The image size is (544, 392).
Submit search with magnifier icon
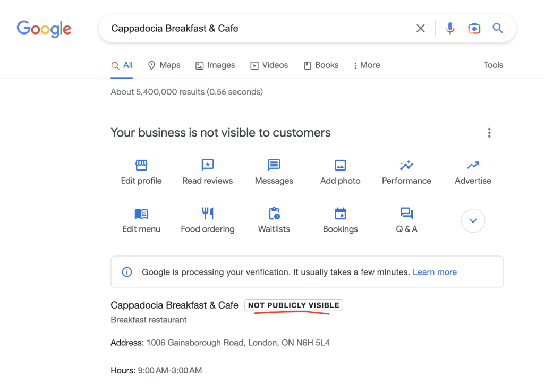coord(498,29)
